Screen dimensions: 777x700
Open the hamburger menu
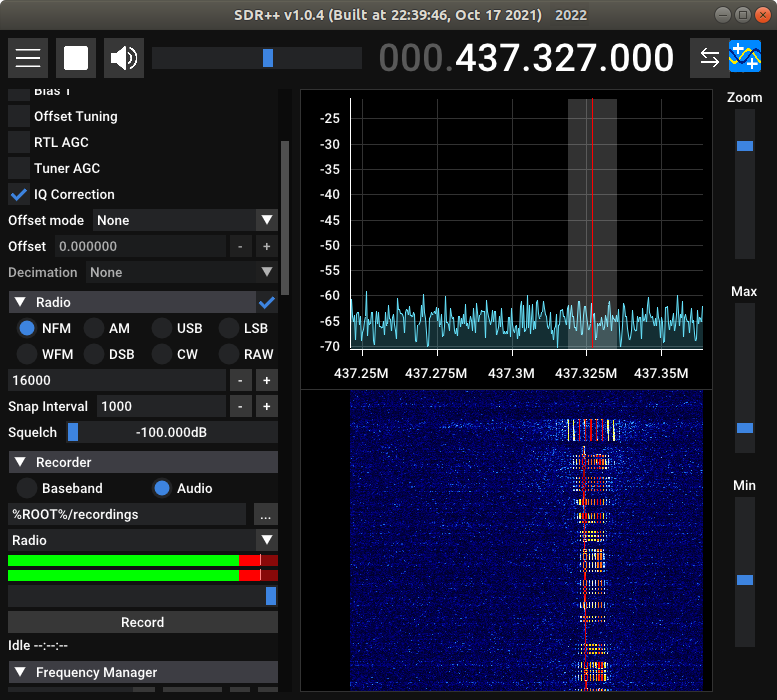[x=28, y=58]
